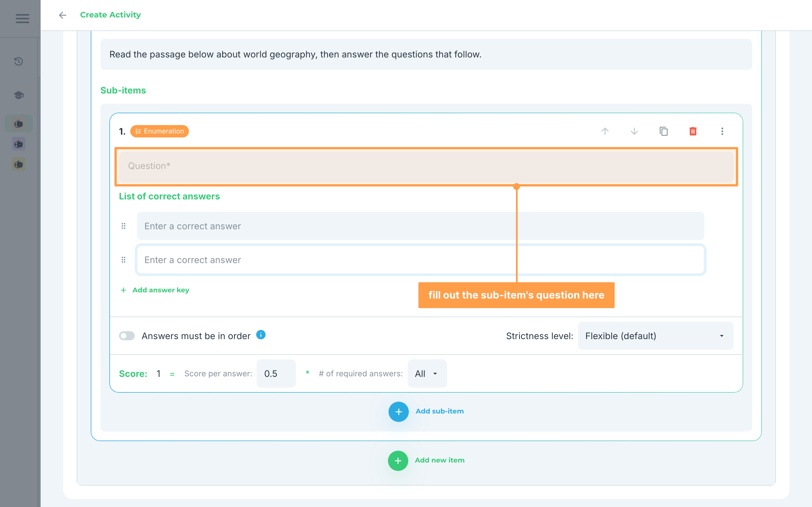Open required answers All dropdown
Screen dimensions: 812x507
tap(427, 373)
